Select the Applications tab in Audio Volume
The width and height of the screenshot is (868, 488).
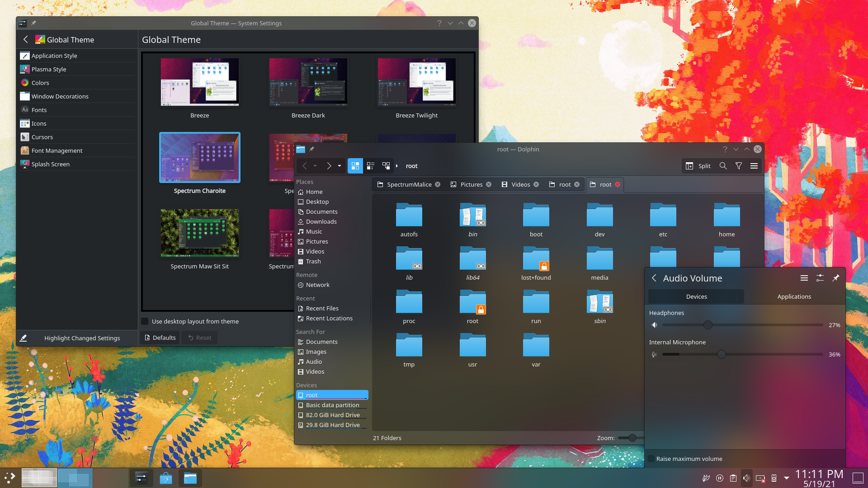[794, 296]
